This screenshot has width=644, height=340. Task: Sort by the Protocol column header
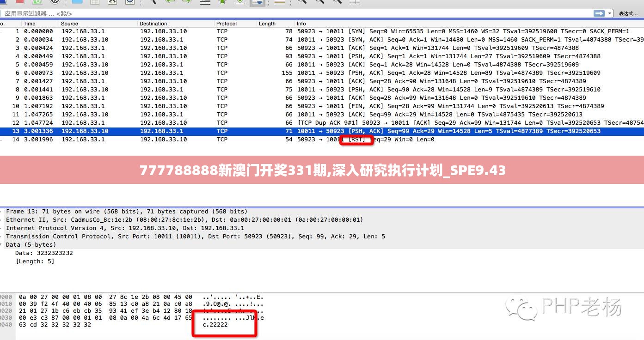pos(236,24)
